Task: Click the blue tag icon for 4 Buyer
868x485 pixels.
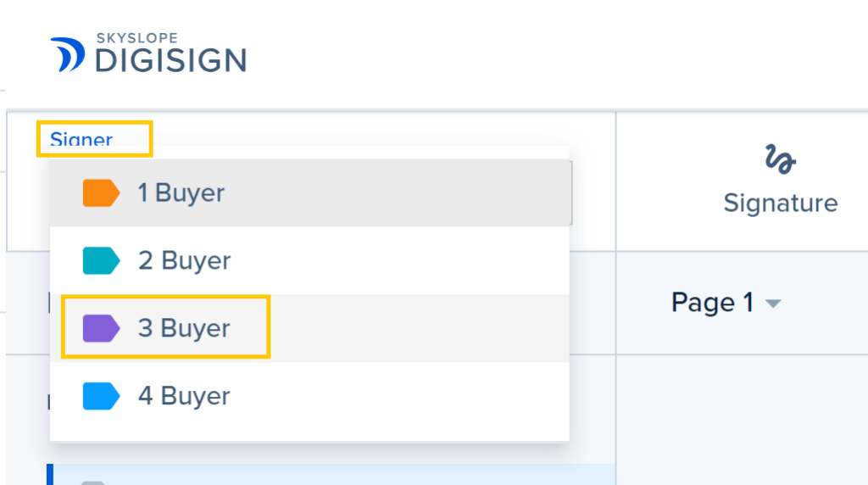Action: coord(101,396)
